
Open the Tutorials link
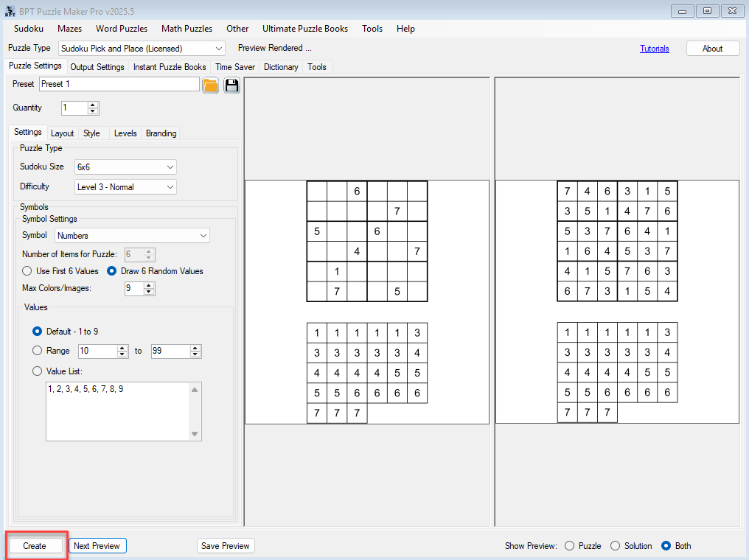point(654,49)
